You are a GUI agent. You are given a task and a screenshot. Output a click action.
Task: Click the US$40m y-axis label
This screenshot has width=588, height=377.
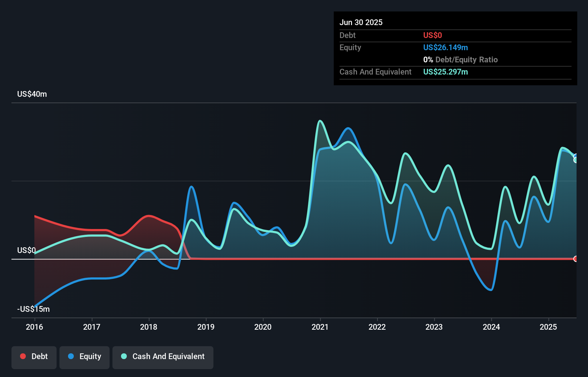32,94
